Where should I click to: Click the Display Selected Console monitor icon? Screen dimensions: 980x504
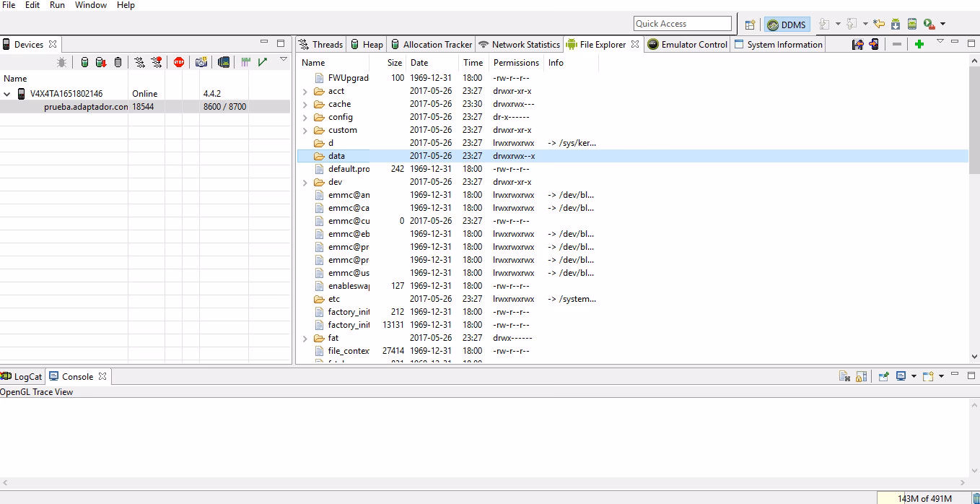[901, 376]
